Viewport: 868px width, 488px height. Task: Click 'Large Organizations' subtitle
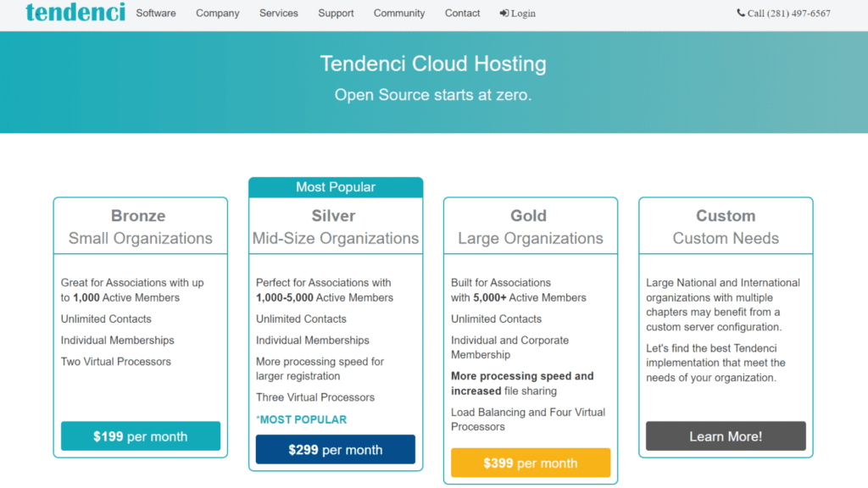click(x=531, y=238)
